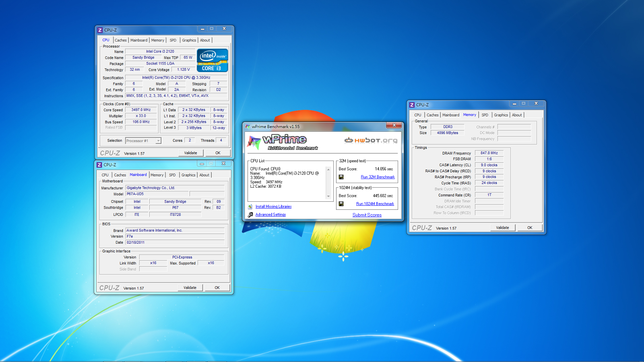644x362 pixels.
Task: Select Graphics tab in the Mainboard window
Action: pos(188,175)
